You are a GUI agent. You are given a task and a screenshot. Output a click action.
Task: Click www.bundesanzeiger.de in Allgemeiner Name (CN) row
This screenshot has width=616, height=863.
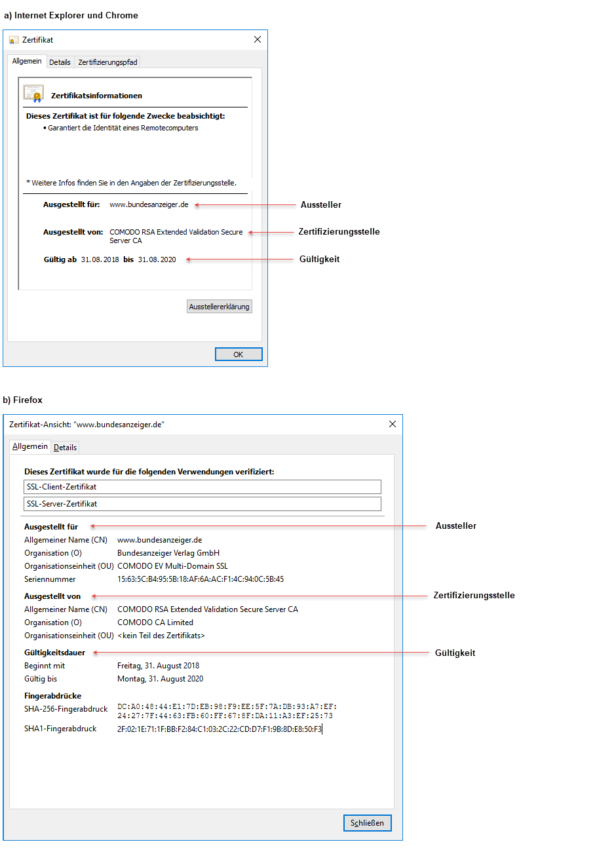[x=159, y=540]
